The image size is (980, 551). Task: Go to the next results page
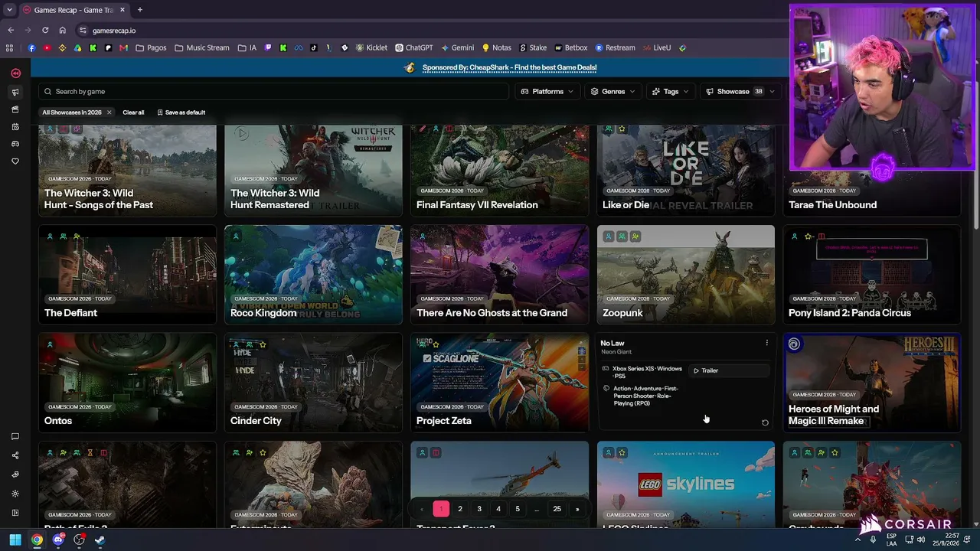point(577,509)
